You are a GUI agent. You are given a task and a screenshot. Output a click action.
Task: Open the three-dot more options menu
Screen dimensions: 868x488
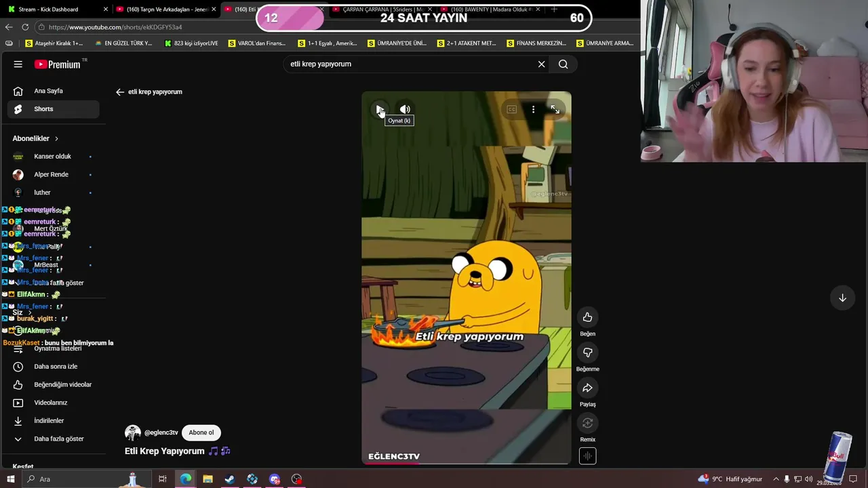[533, 109]
